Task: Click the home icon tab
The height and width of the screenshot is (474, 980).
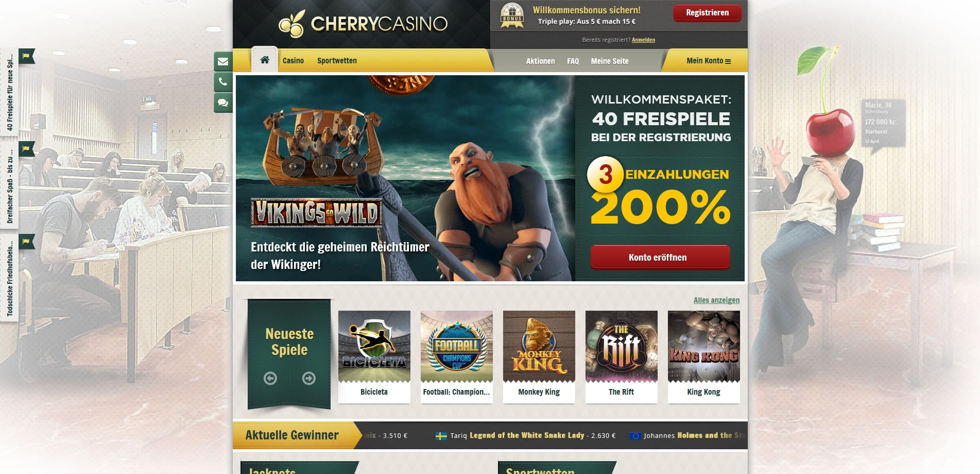Action: [265, 60]
